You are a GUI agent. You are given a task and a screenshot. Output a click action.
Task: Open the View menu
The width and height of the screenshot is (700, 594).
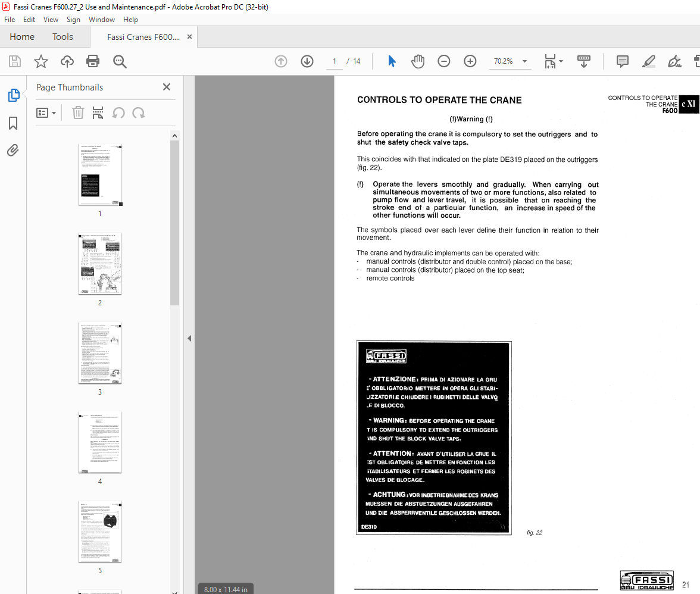(51, 19)
